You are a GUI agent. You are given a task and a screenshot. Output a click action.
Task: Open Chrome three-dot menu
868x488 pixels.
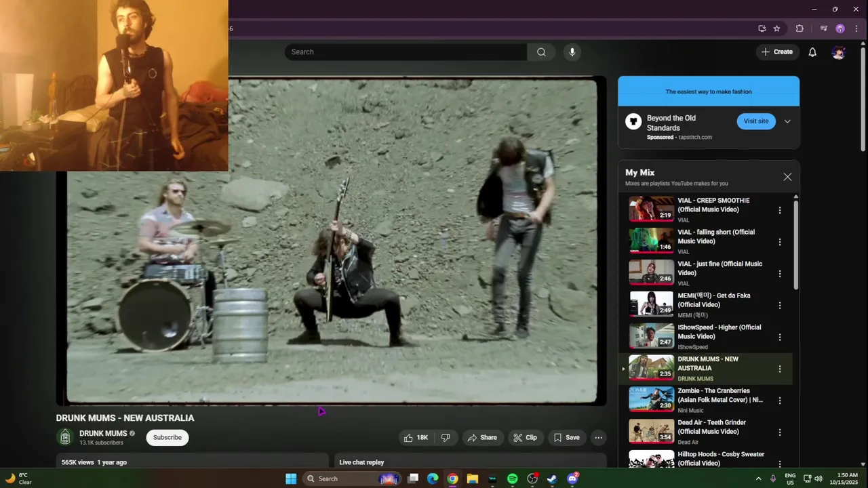pos(856,28)
